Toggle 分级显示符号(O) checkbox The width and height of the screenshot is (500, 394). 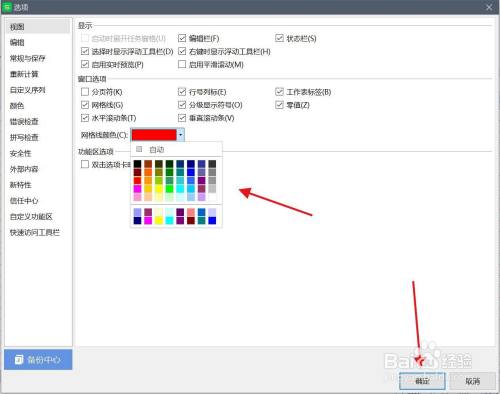click(182, 105)
